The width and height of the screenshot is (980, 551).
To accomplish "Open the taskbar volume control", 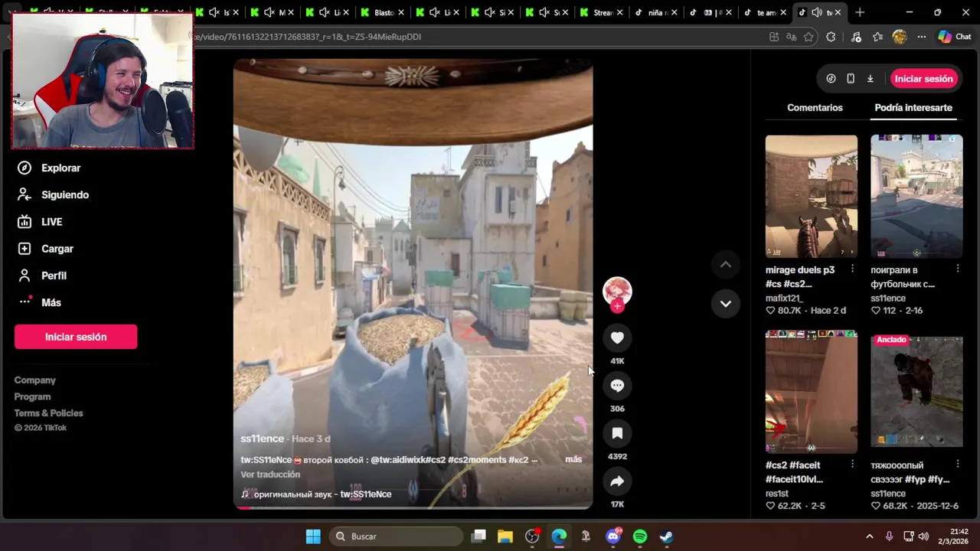I will point(923,536).
